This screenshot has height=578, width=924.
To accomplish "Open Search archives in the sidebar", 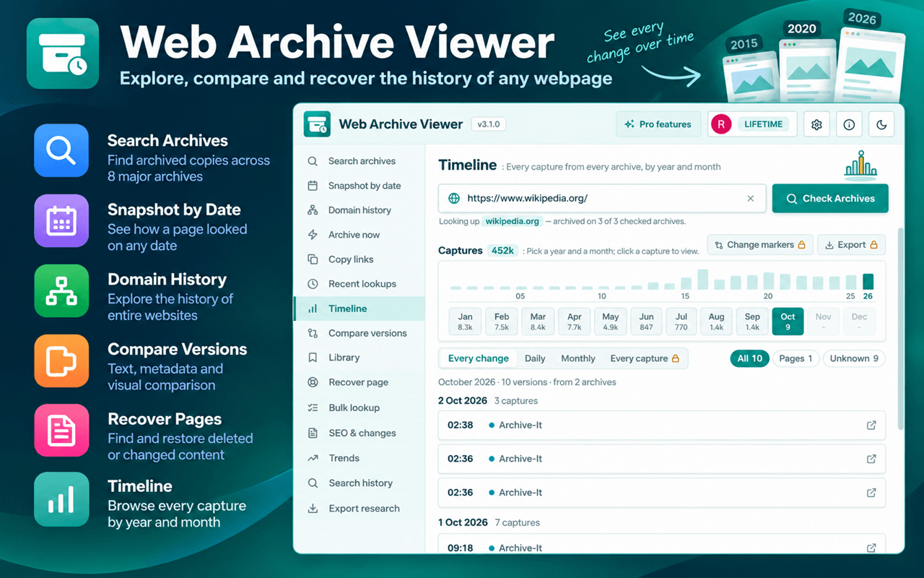I will pos(359,161).
